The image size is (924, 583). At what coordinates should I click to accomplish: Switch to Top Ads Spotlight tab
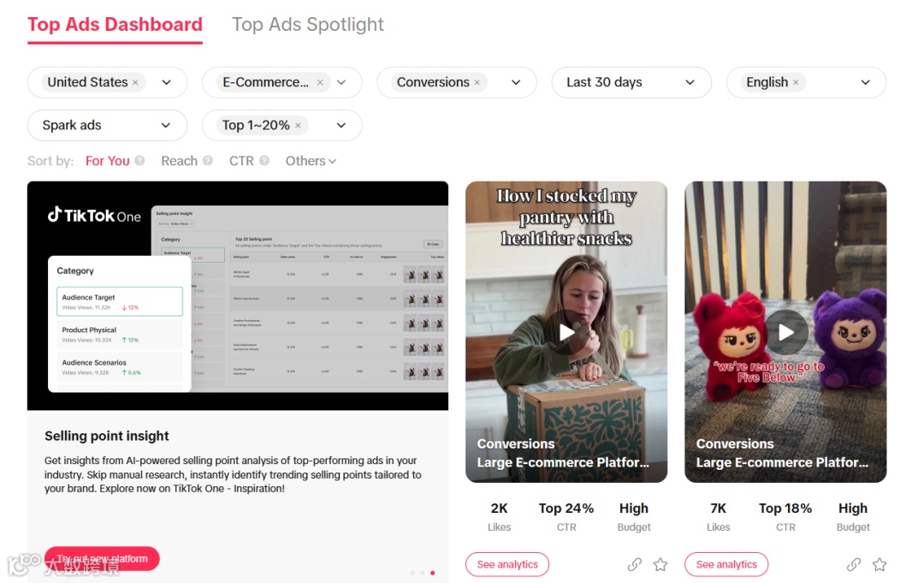(308, 24)
